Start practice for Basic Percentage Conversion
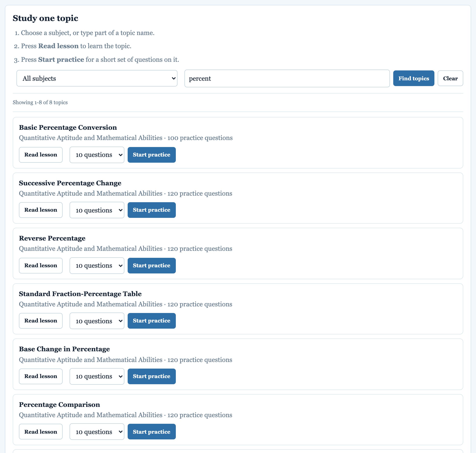 tap(152, 155)
